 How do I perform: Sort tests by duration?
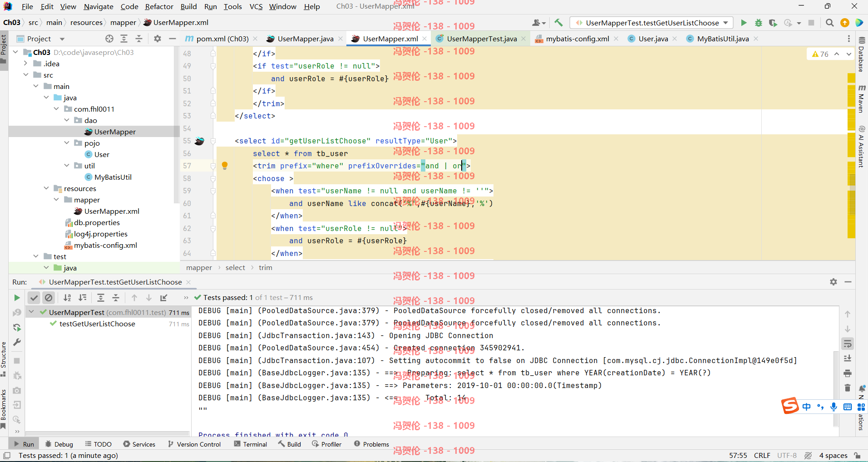[82, 298]
